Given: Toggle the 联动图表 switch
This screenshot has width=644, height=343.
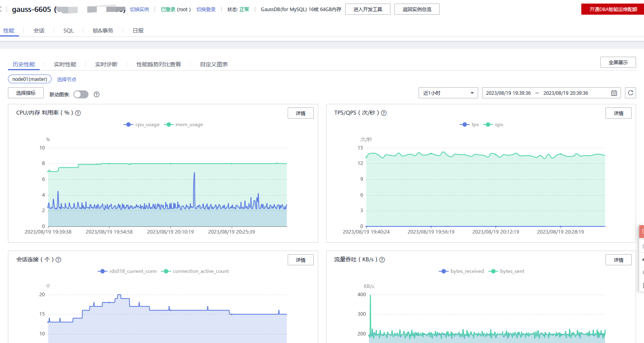Looking at the screenshot, I should click(x=81, y=94).
